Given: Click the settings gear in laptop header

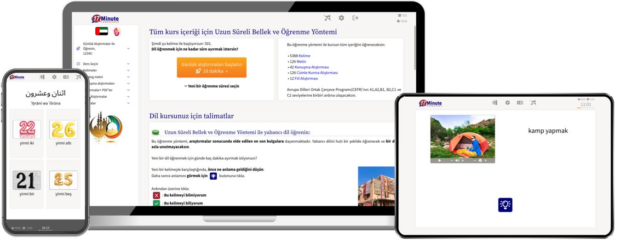Looking at the screenshot, I should tap(341, 18).
